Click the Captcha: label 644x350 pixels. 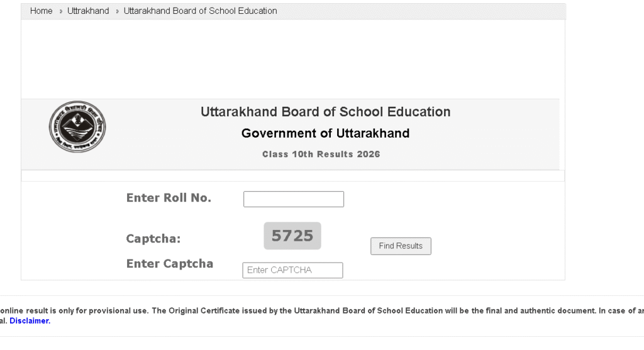coord(153,239)
